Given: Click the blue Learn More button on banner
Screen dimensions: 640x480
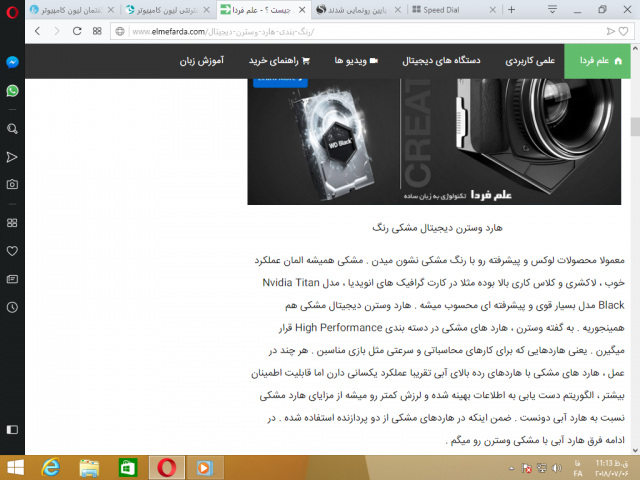Looking at the screenshot, I should tap(280, 82).
